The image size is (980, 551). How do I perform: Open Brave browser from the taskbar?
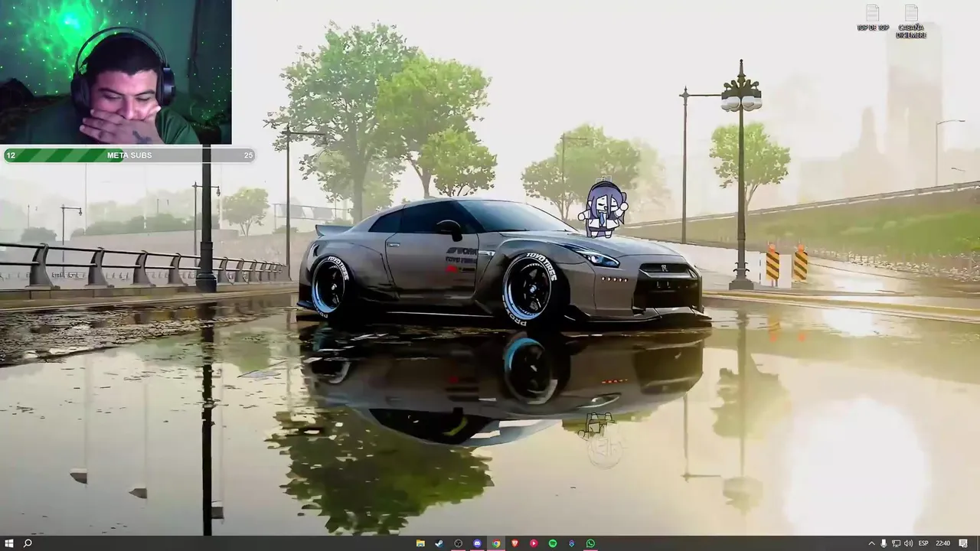(x=515, y=543)
